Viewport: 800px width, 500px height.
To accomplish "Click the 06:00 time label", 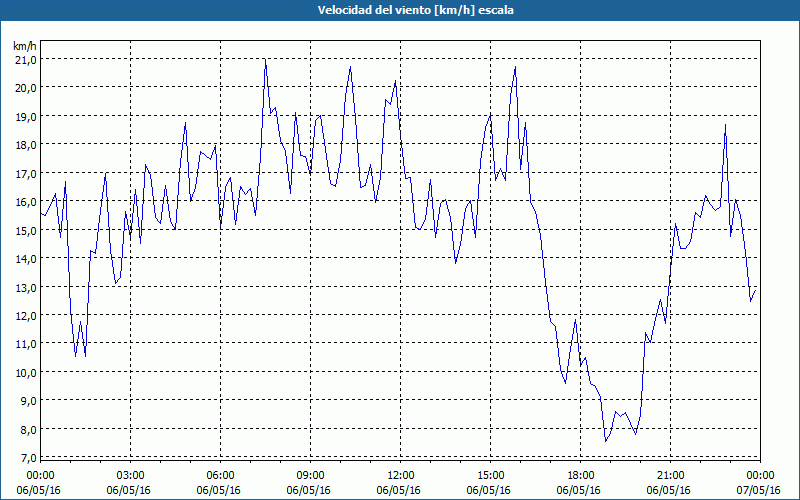I will pos(220,476).
